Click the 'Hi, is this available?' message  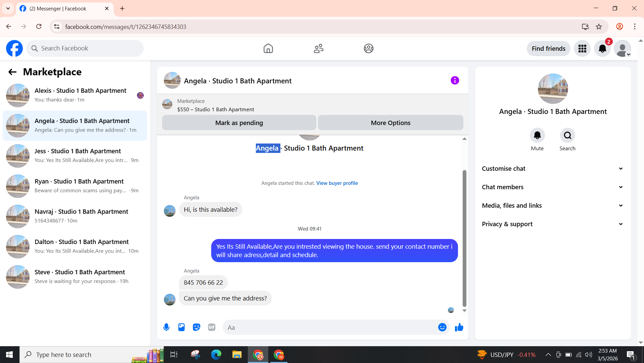(x=211, y=210)
